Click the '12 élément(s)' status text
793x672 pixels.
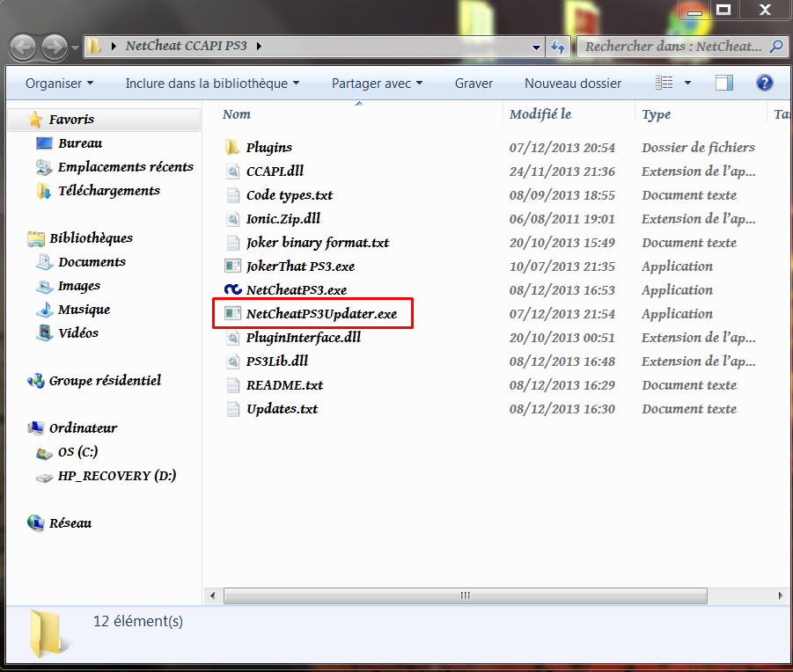138,621
